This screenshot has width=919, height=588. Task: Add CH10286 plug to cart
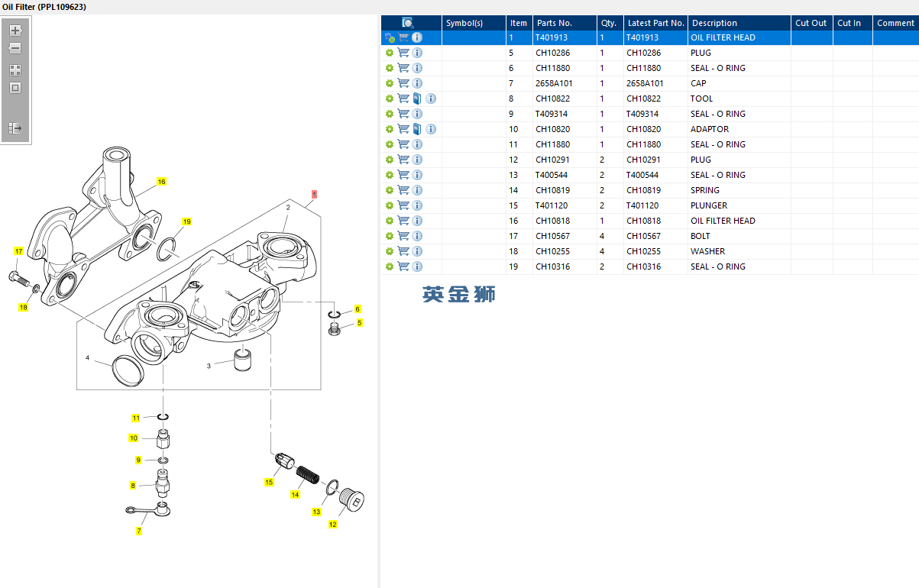pos(403,53)
